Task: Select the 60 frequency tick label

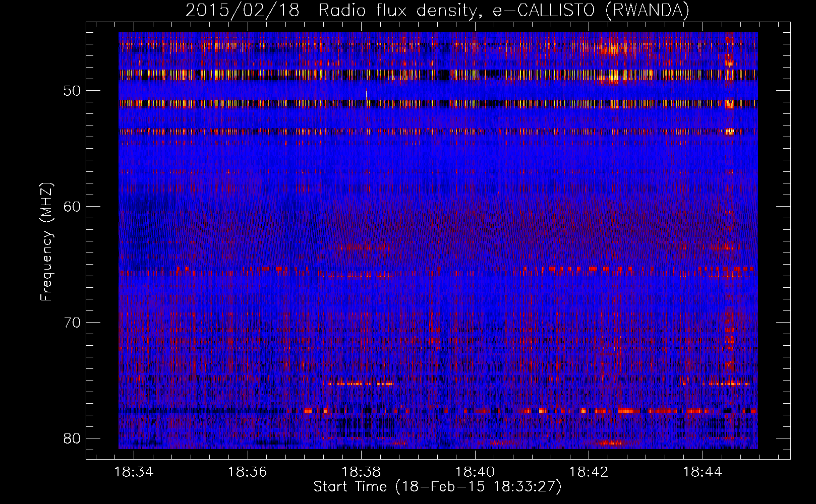Action: pos(72,207)
